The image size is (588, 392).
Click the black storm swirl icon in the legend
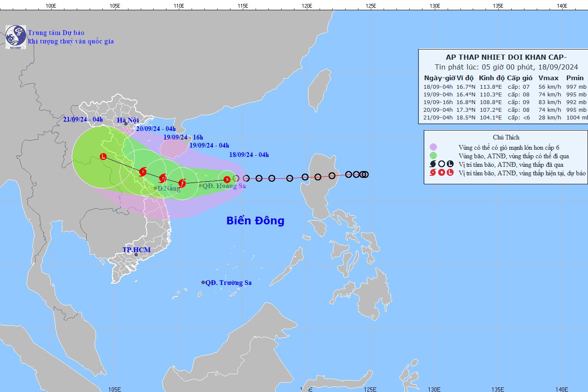click(x=433, y=164)
